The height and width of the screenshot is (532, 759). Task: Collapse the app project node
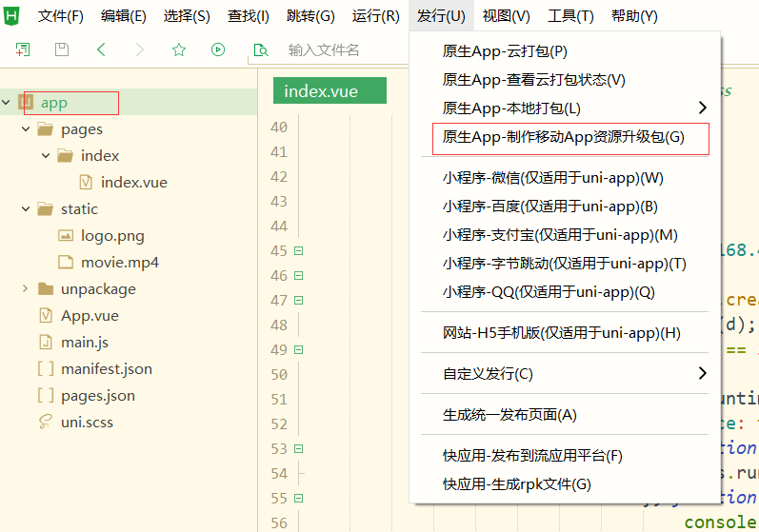coord(6,102)
